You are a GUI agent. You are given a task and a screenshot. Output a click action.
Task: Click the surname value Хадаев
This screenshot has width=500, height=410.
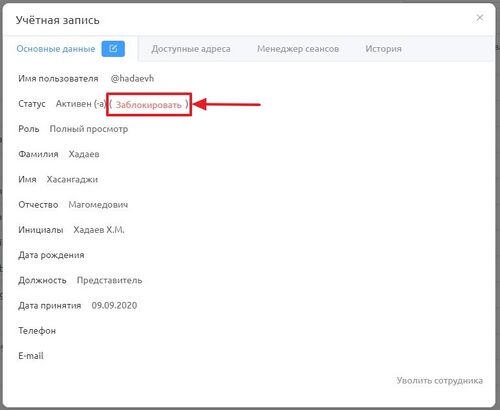pyautogui.click(x=84, y=154)
